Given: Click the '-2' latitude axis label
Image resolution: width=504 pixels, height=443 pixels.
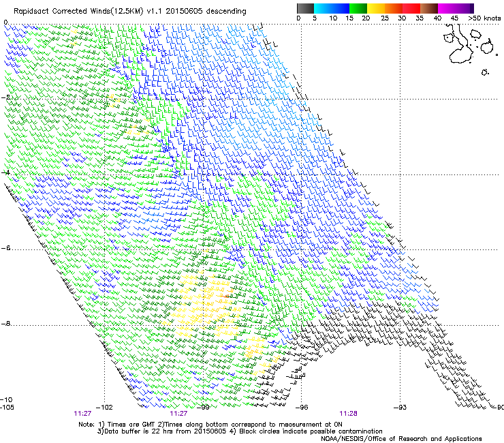Looking at the screenshot, I should click(5, 97).
